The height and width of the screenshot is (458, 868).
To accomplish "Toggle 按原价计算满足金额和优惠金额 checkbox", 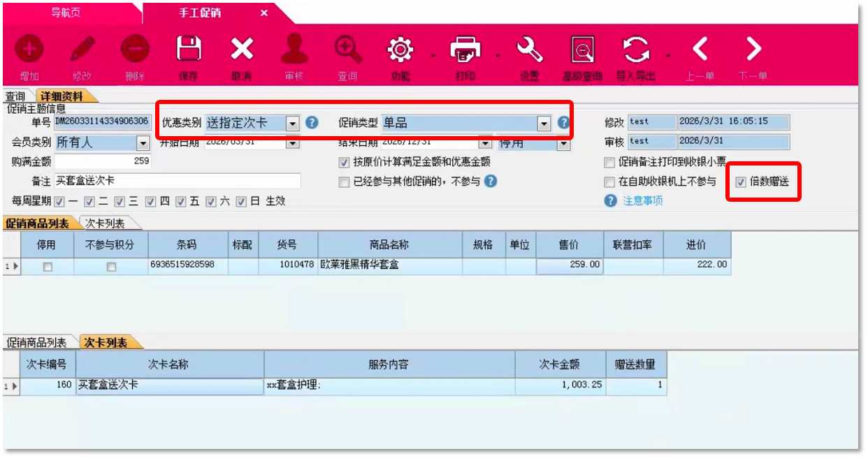I will click(x=344, y=162).
